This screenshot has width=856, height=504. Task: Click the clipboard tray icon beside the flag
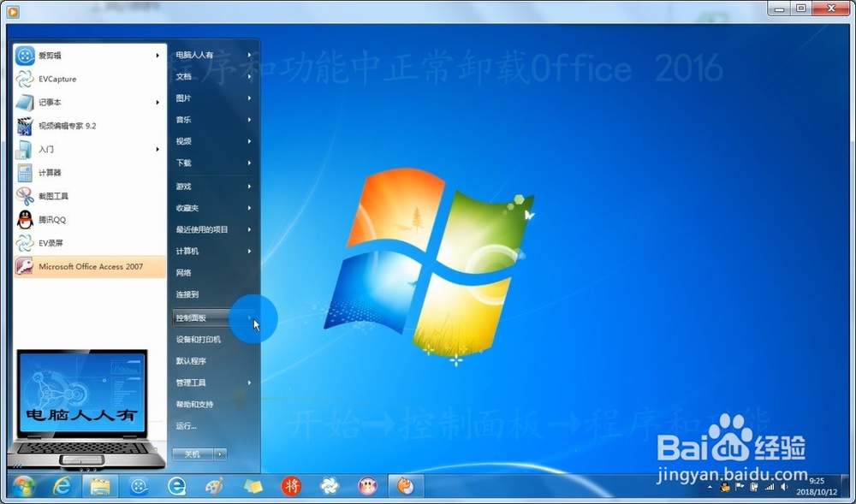pos(754,487)
